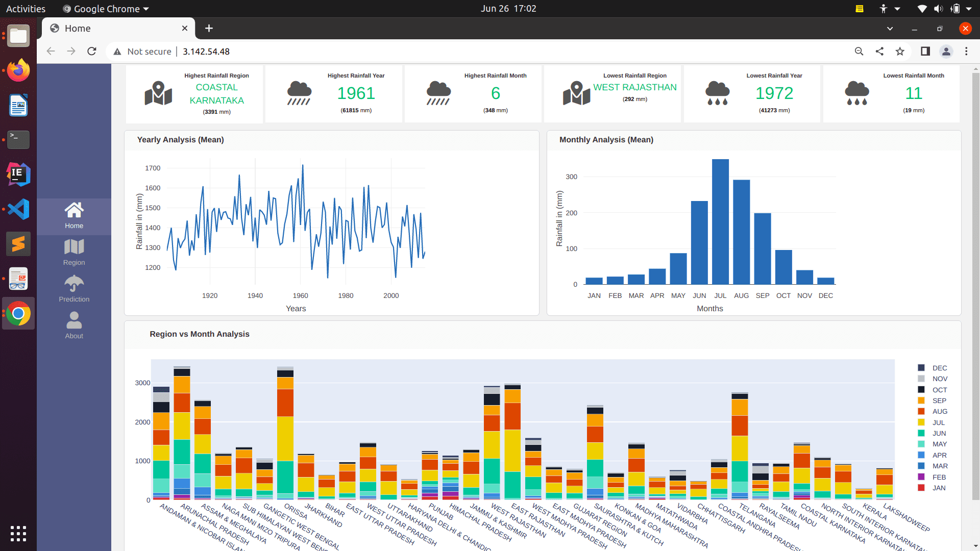Expand the tab search chevron
The image size is (980, 551).
pyautogui.click(x=890, y=29)
